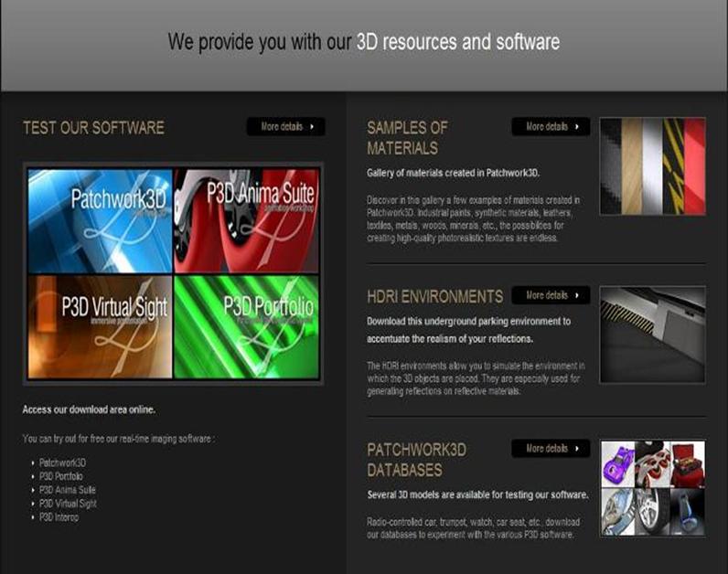Image resolution: width=728 pixels, height=574 pixels.
Task: Click 'Access our download area online.' text
Action: pyautogui.click(x=89, y=409)
